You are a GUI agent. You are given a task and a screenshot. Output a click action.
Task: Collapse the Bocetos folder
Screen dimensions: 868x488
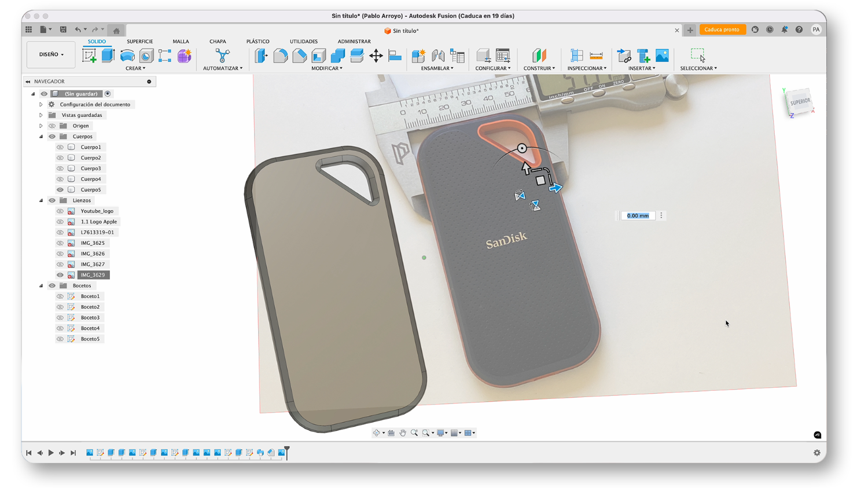point(41,286)
